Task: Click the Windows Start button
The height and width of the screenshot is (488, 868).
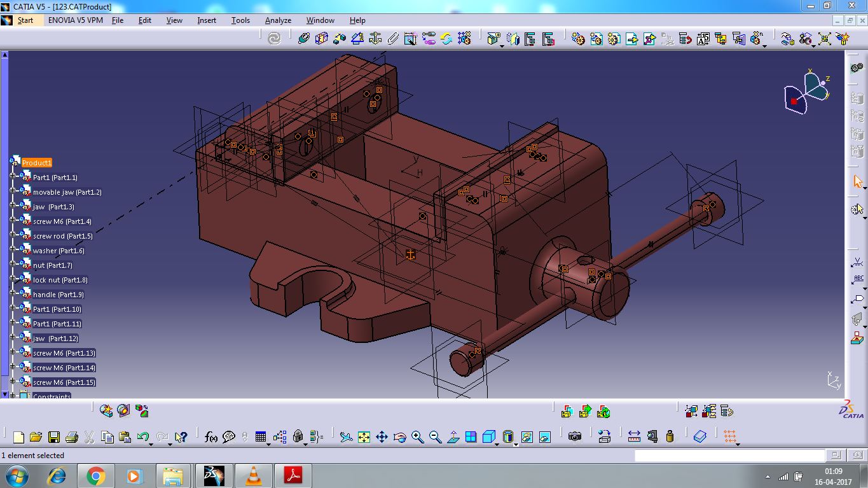Action: [17, 475]
